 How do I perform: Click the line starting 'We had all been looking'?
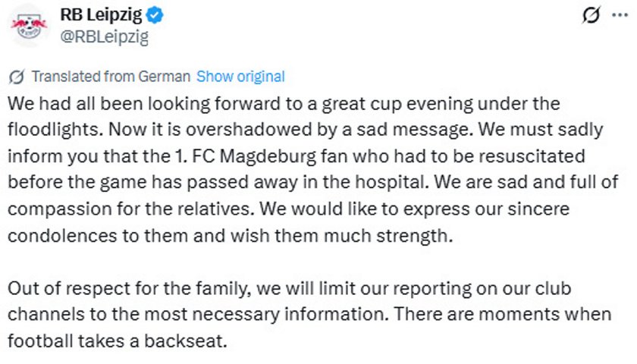click(x=284, y=102)
